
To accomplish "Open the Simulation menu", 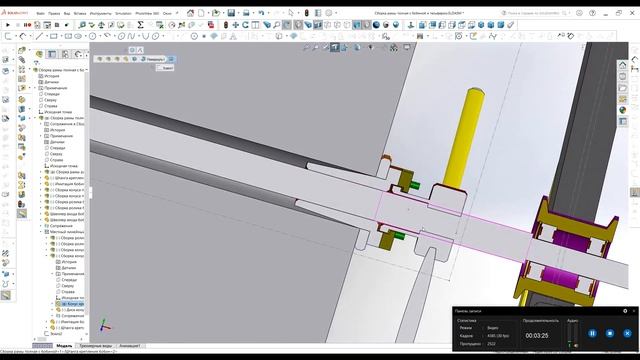I will click(x=123, y=13).
